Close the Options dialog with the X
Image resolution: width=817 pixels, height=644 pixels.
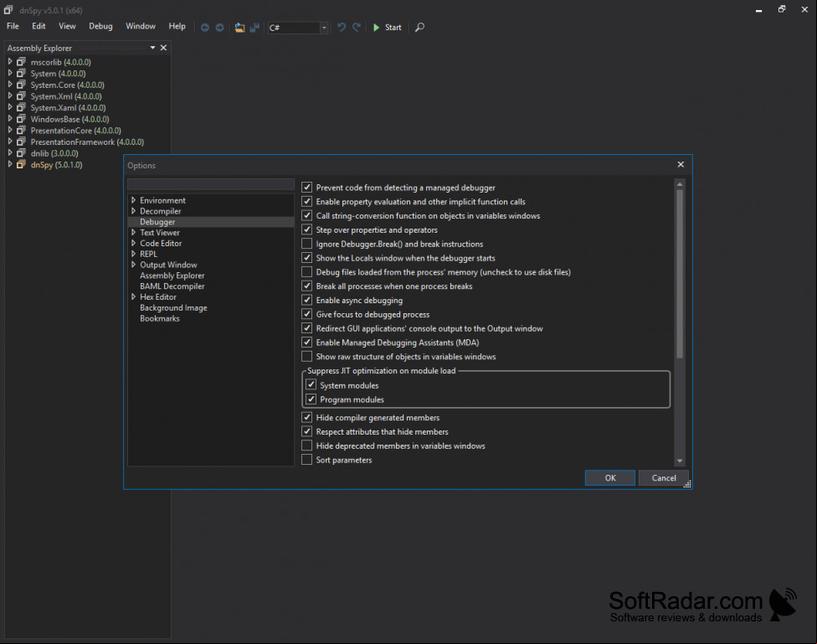pyautogui.click(x=681, y=164)
